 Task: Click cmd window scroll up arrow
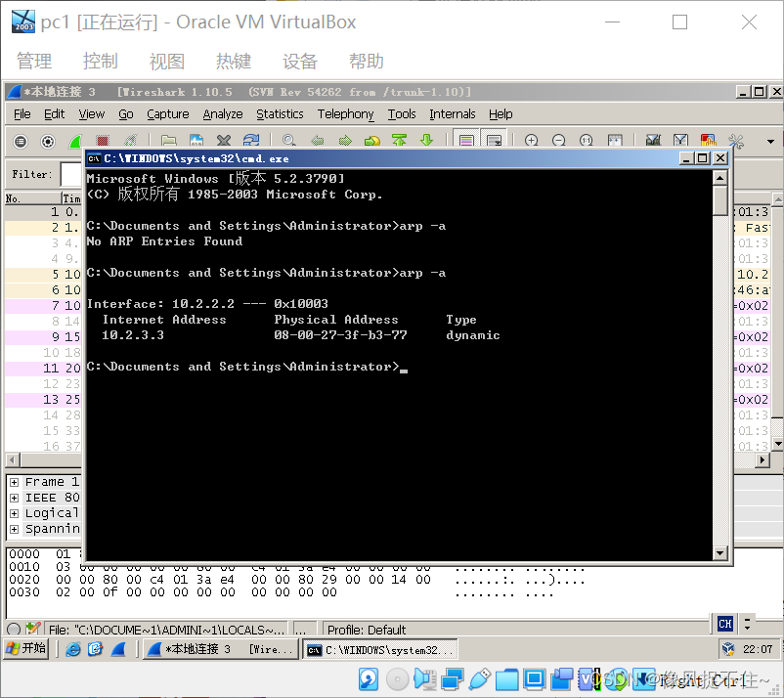tap(720, 178)
